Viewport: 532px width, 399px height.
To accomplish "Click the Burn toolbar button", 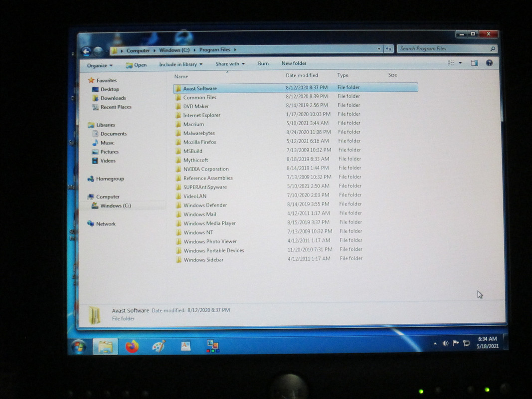I will [x=263, y=63].
